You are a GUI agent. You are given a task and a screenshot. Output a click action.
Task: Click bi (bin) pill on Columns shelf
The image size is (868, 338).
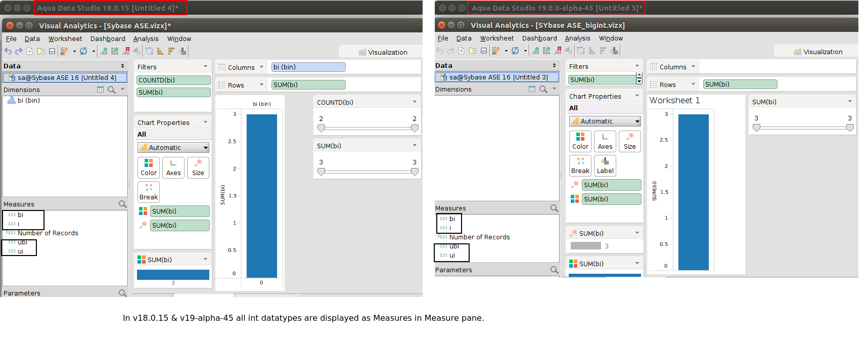308,67
